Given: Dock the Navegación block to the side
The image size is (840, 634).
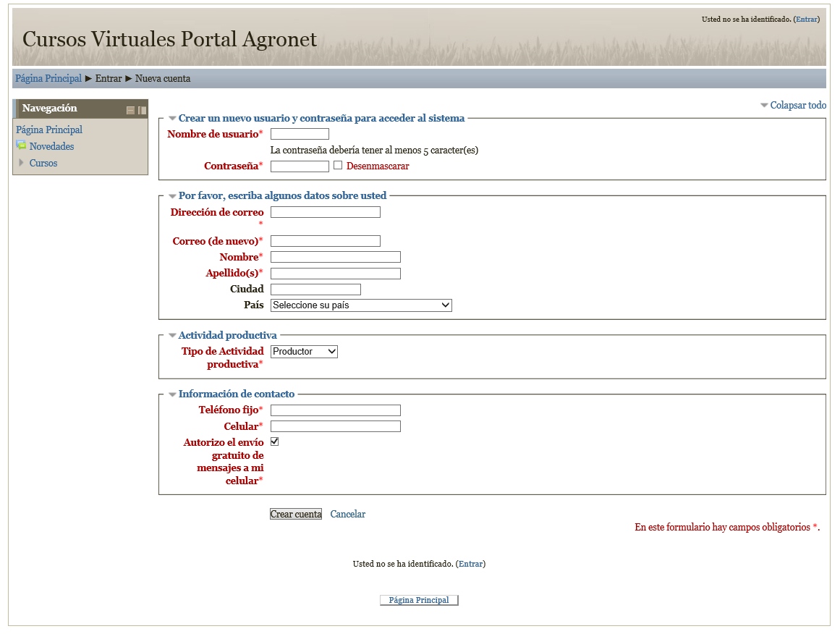Looking at the screenshot, I should point(143,110).
